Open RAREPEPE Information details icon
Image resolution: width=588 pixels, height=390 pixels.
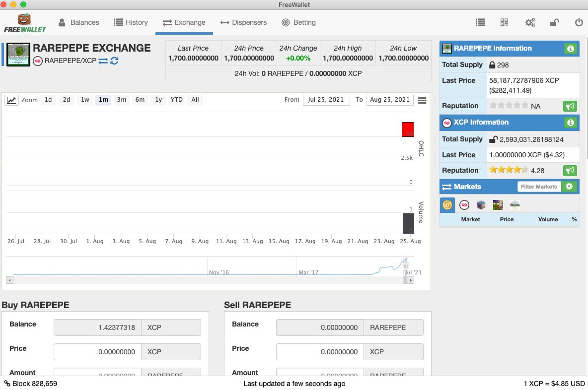(x=571, y=49)
